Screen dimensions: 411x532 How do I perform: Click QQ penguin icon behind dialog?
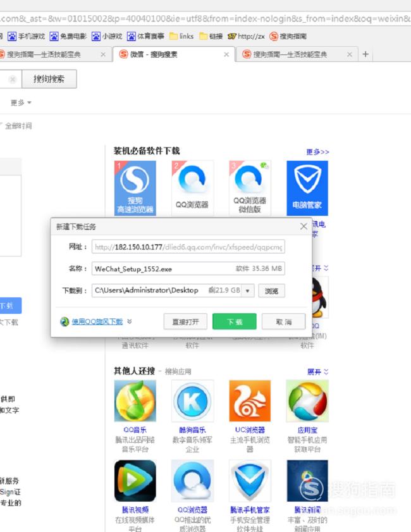coord(320,298)
